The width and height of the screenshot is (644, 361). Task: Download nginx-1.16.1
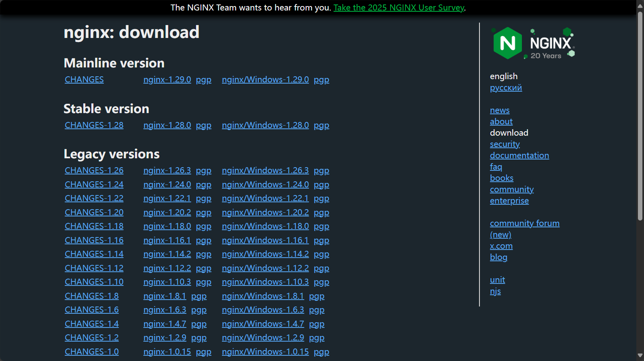tap(167, 240)
